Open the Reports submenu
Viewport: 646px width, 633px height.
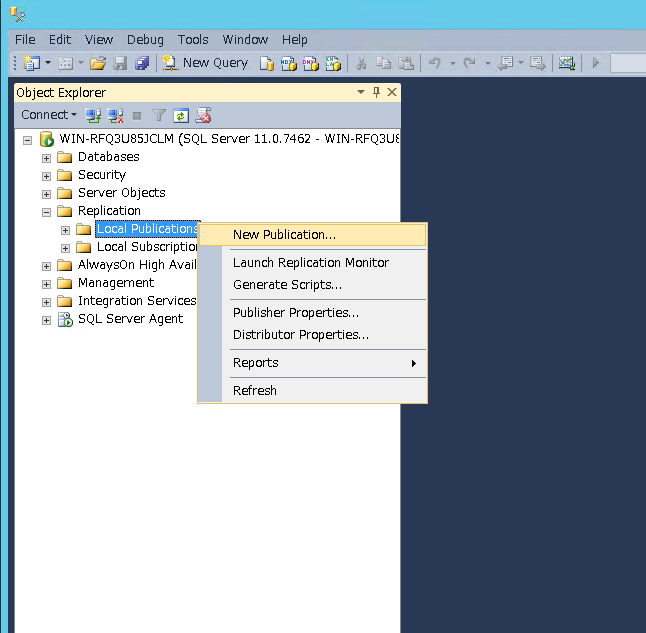coord(313,363)
